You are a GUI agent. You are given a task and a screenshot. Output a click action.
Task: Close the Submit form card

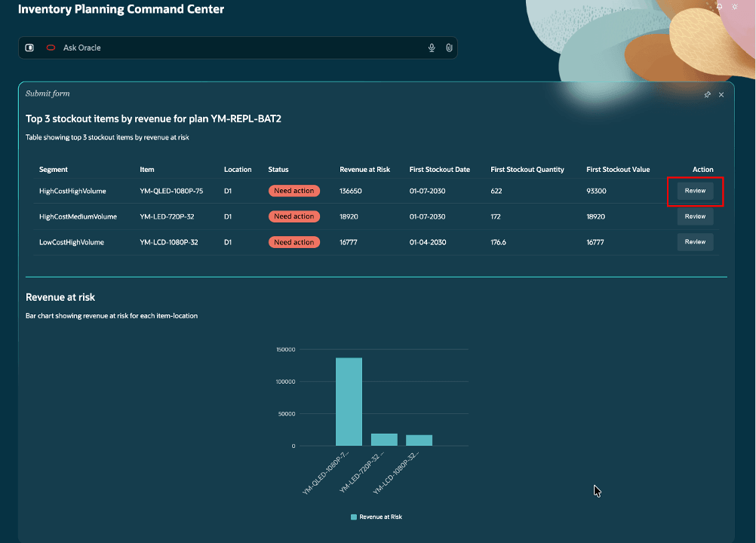721,94
